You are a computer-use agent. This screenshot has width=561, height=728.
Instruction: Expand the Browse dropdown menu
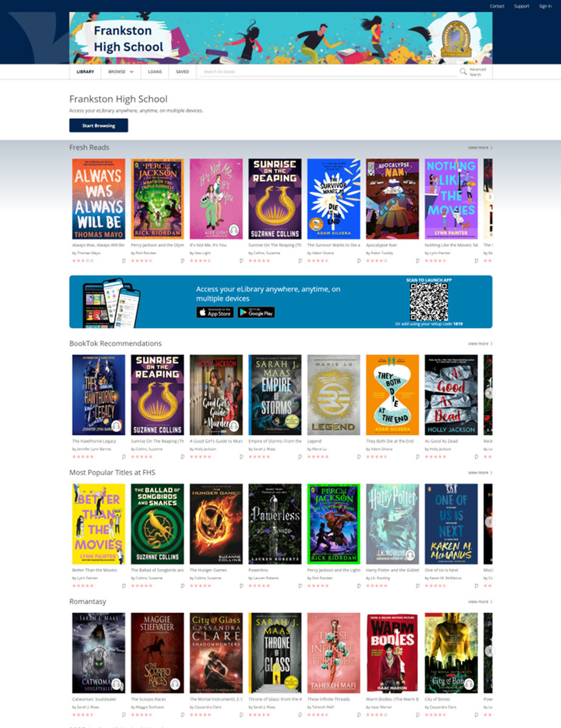[121, 72]
